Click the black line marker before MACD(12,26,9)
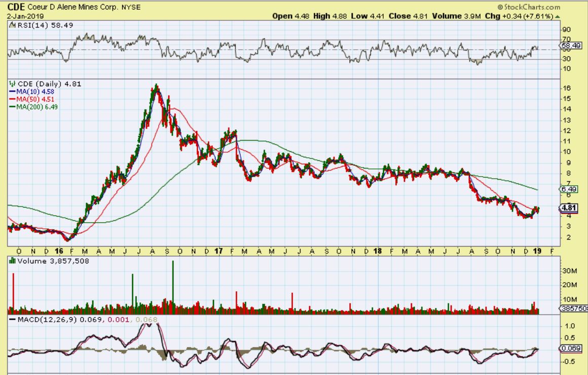Image resolution: width=588 pixels, height=375 pixels. click(12, 320)
